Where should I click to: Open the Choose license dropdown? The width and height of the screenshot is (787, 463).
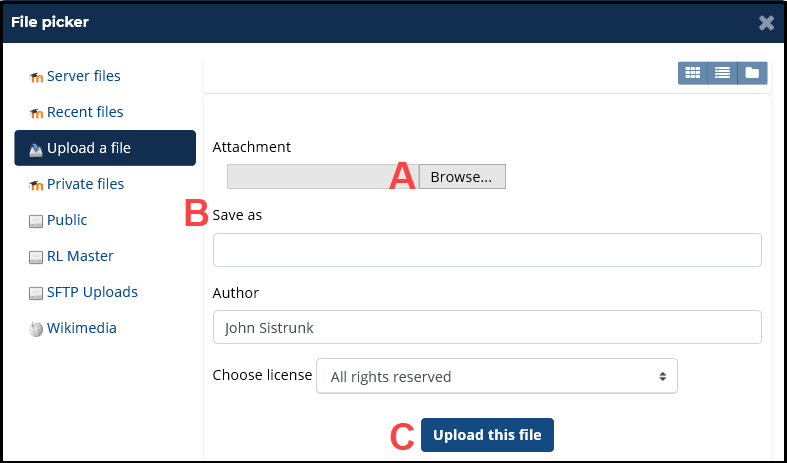tap(497, 377)
